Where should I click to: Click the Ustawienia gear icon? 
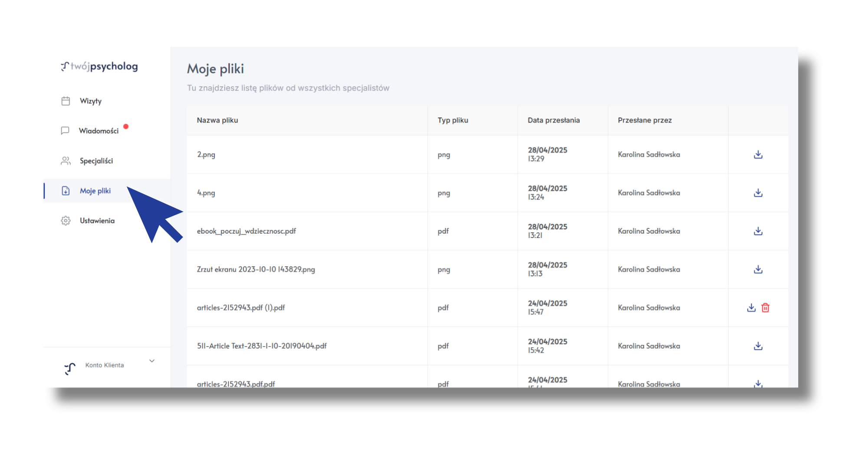[66, 221]
